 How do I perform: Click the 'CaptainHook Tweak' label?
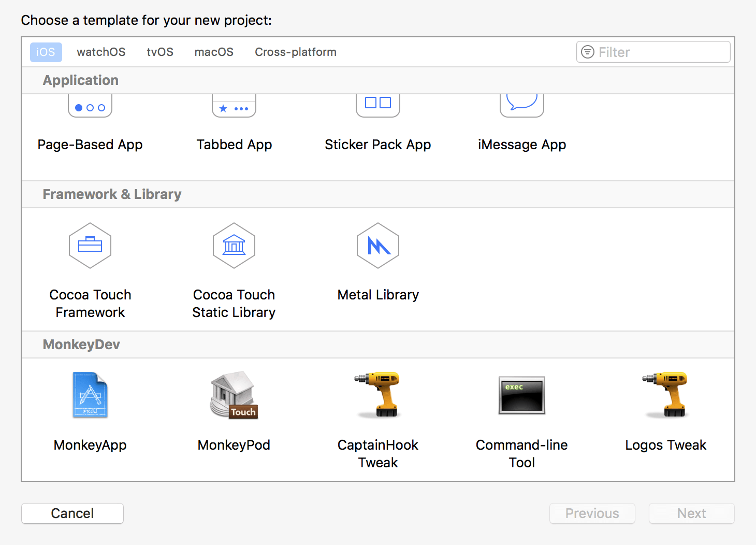click(378, 454)
